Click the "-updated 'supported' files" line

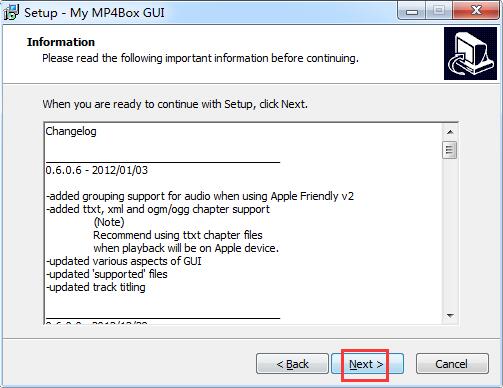click(x=107, y=274)
